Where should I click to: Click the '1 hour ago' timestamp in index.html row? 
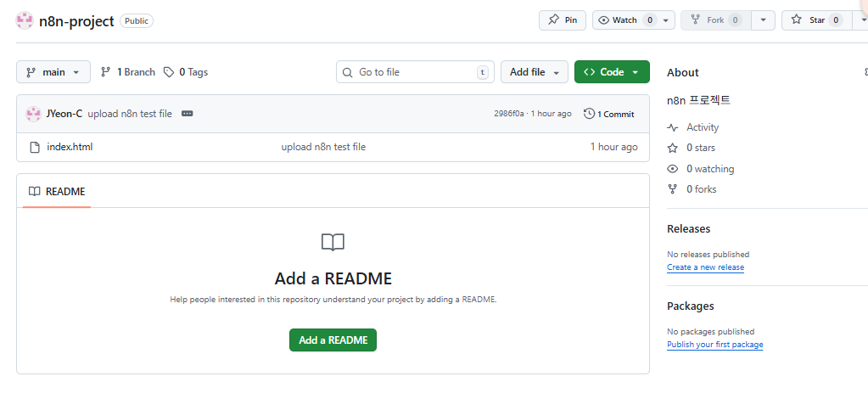click(x=614, y=147)
